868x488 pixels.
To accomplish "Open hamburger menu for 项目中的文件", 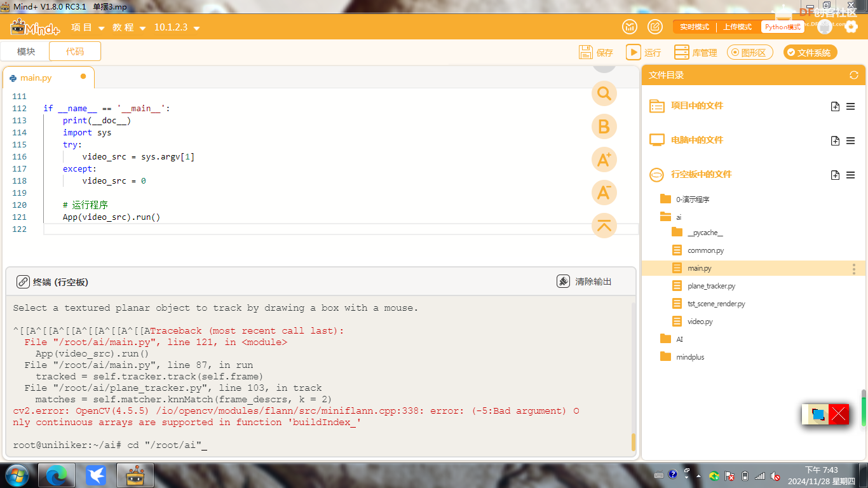I will (x=850, y=106).
